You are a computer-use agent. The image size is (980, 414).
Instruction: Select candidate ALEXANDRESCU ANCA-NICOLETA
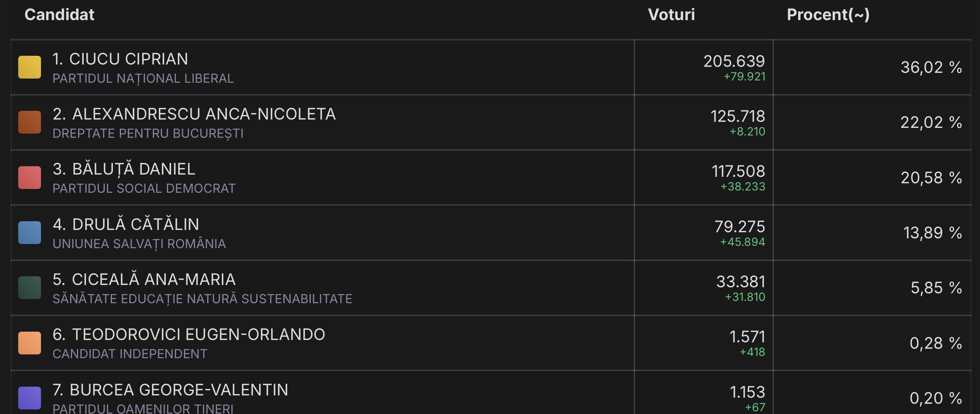tap(203, 114)
